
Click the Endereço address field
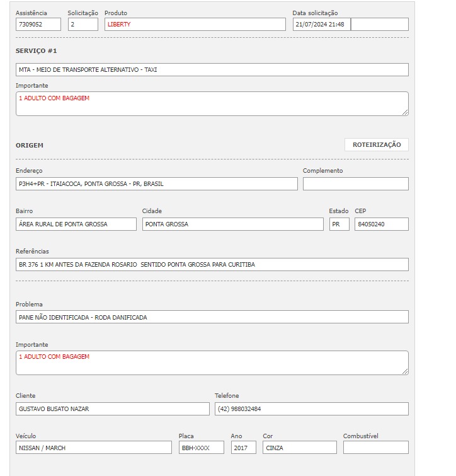(156, 184)
